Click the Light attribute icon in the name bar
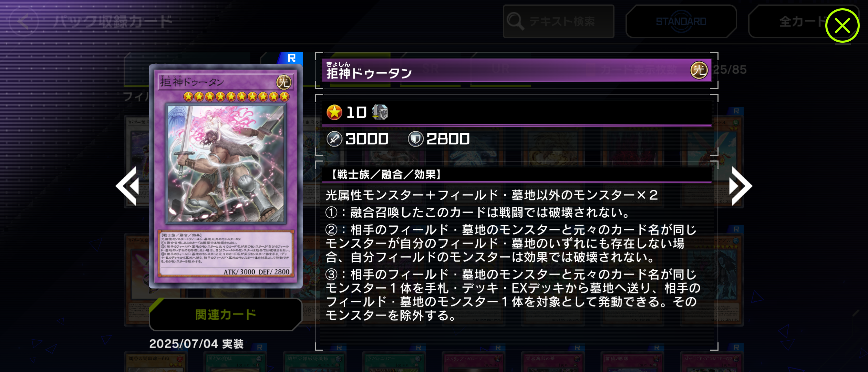 699,70
